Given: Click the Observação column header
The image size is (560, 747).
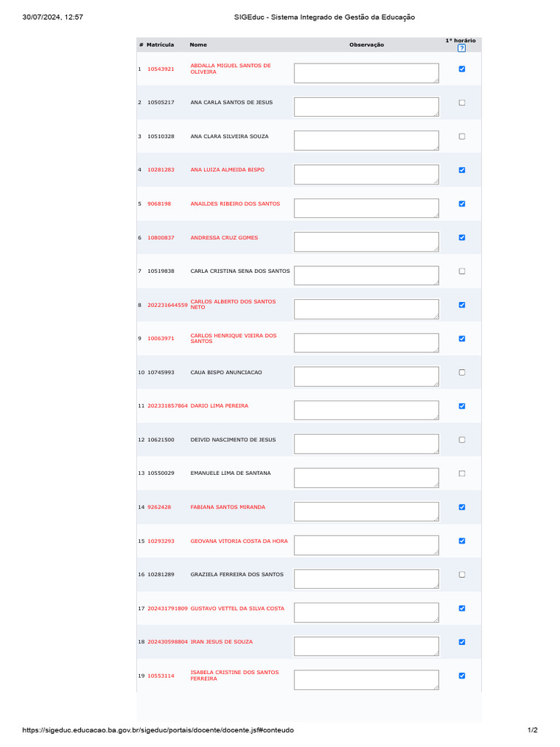Looking at the screenshot, I should tap(366, 45).
